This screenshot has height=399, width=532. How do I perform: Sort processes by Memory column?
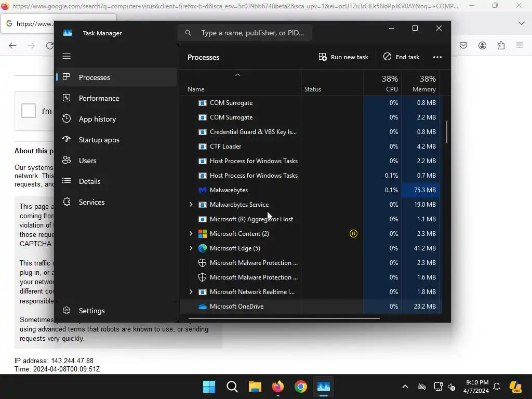click(421, 84)
